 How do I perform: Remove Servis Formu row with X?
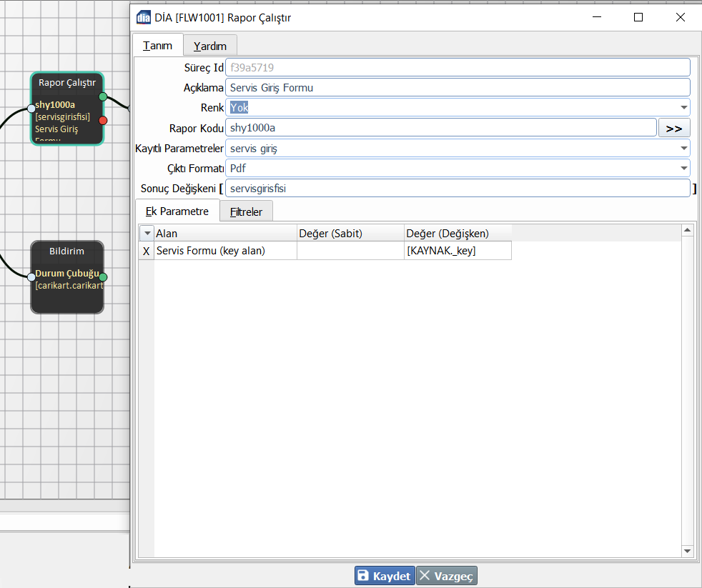(x=147, y=251)
